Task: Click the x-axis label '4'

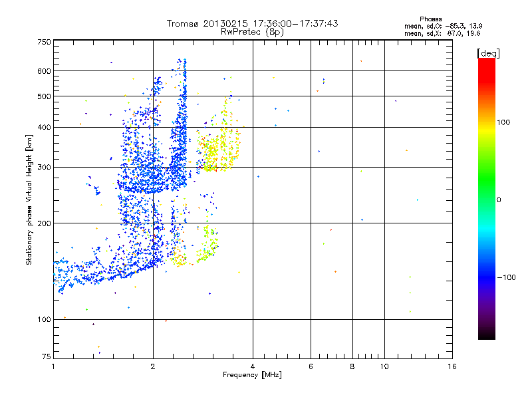Action: [253, 366]
